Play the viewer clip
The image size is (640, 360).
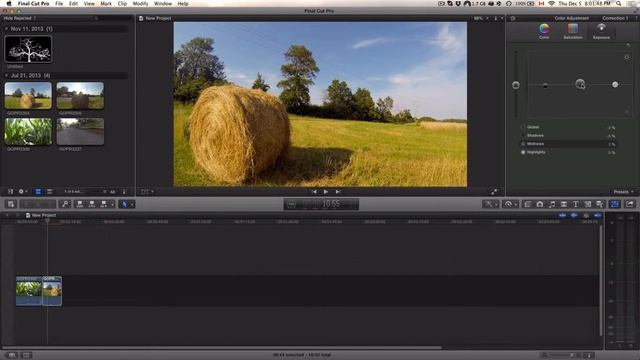(326, 192)
